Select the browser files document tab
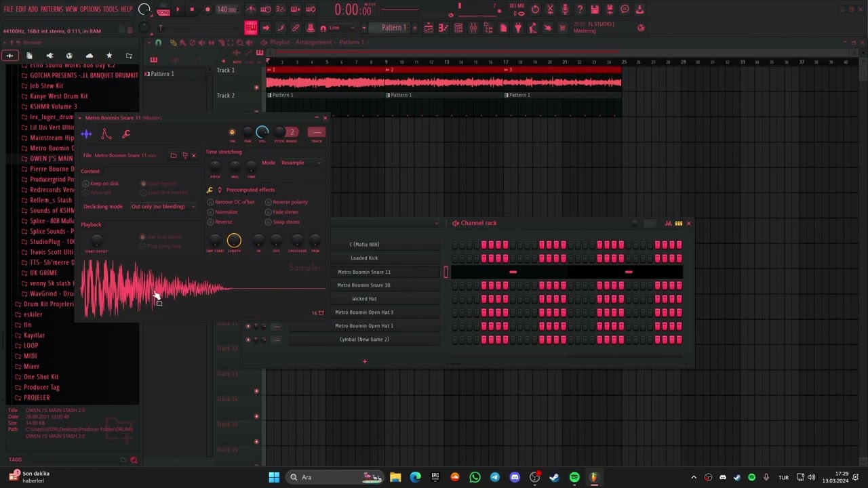 pyautogui.click(x=29, y=56)
